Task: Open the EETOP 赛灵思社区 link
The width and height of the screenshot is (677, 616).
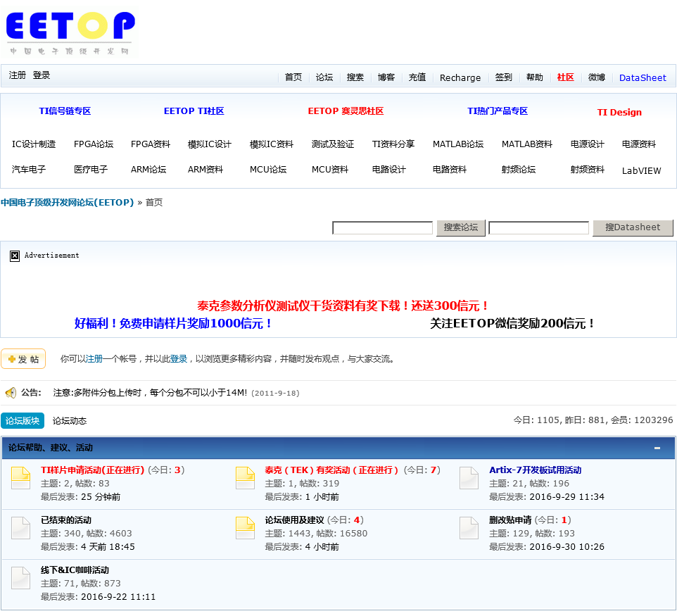Action: point(346,111)
